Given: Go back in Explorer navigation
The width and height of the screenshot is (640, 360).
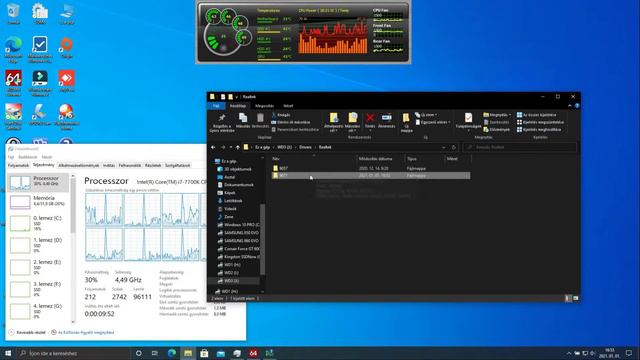Looking at the screenshot, I should (213, 147).
